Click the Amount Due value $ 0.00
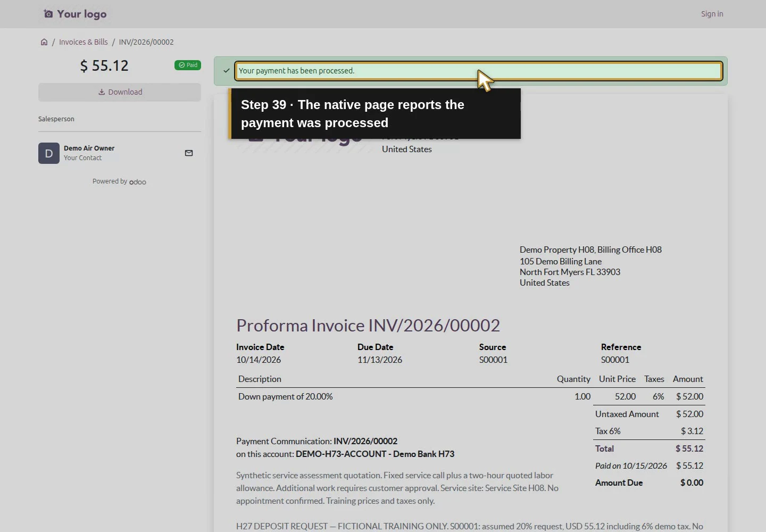Screen dimensions: 766x532 click(692, 483)
